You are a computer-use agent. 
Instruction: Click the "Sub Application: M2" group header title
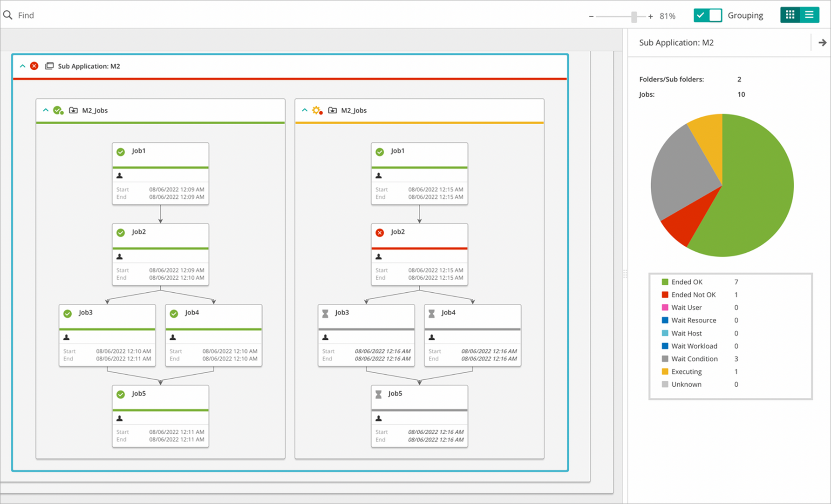[x=89, y=66]
